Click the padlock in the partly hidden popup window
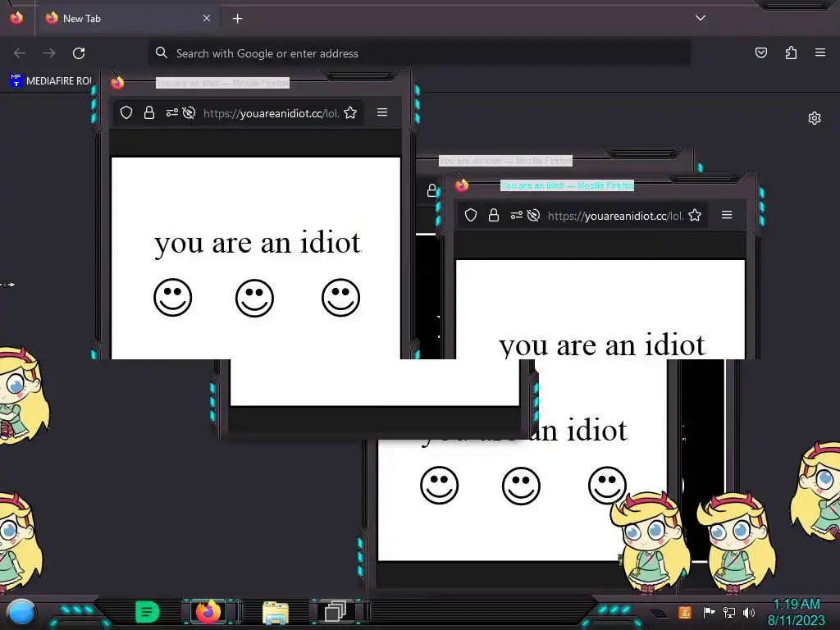 point(431,190)
